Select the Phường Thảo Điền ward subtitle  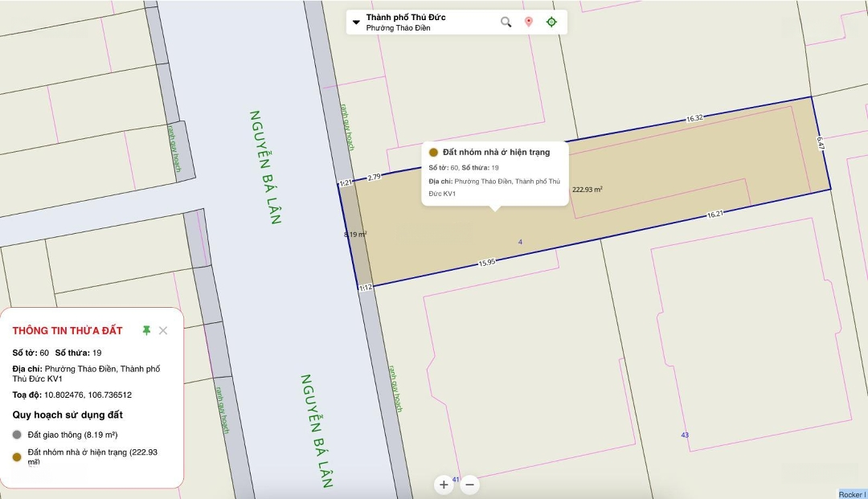coord(398,28)
